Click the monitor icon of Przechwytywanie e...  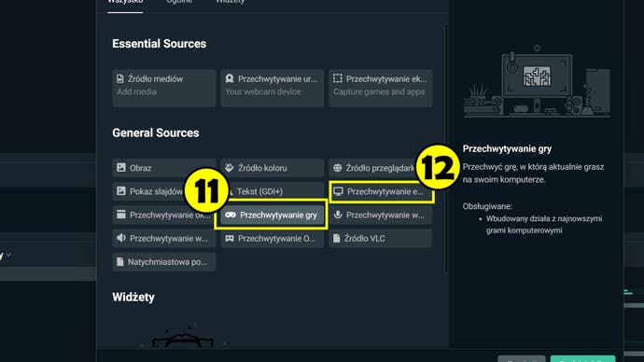[338, 191]
